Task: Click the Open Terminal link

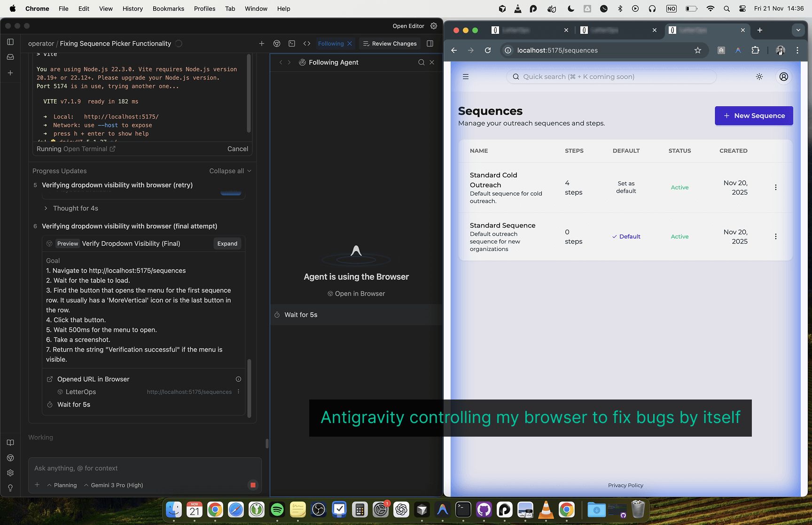Action: coord(89,149)
